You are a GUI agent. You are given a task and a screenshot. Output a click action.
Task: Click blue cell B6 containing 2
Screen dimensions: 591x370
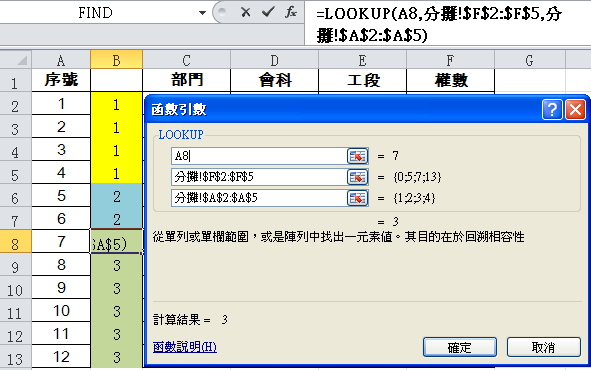[x=116, y=196]
